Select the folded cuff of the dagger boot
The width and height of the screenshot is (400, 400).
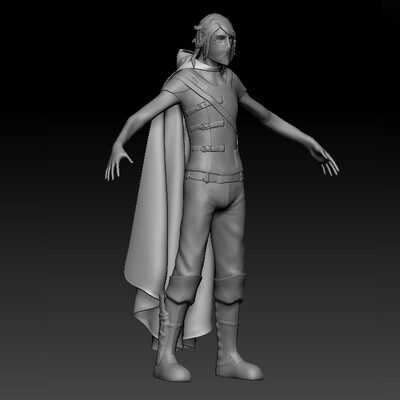point(183,289)
